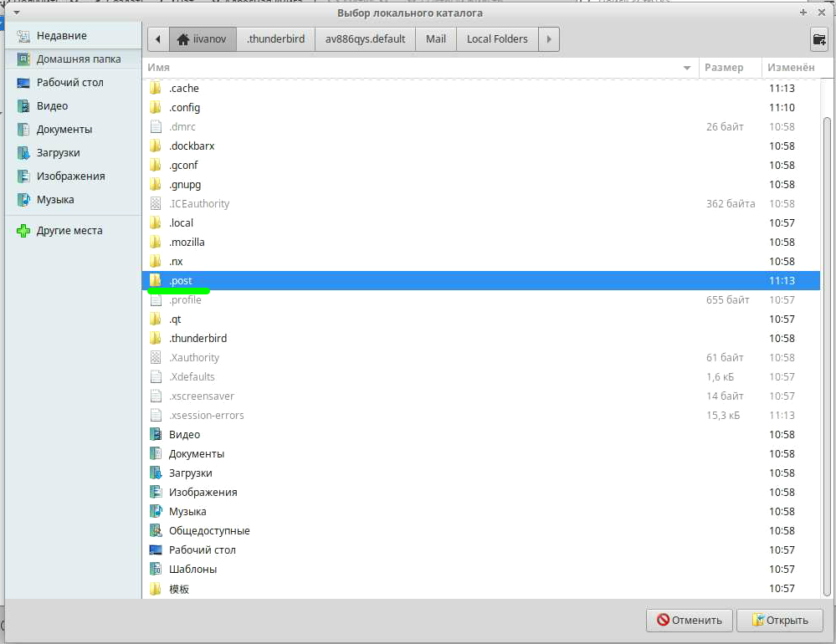The height and width of the screenshot is (644, 836).
Task: Click the .Xauthority file name
Action: point(194,357)
